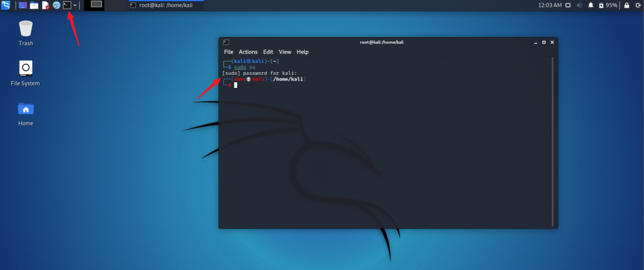Switch to the second workspace in switcher

[x=115, y=5]
